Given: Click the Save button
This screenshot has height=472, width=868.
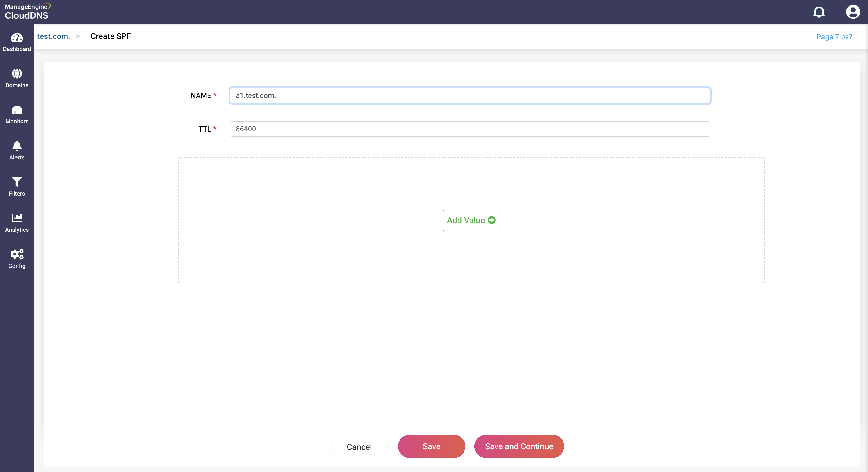Looking at the screenshot, I should click(431, 446).
